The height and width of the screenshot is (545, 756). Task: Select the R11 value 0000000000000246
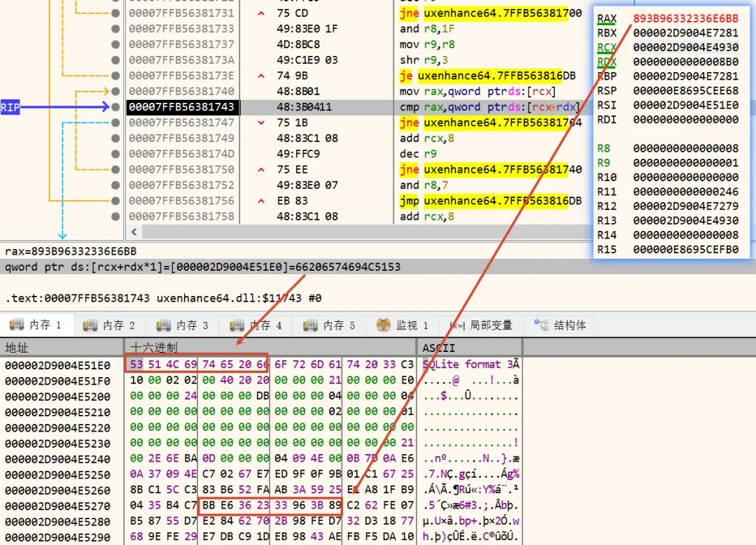(685, 192)
